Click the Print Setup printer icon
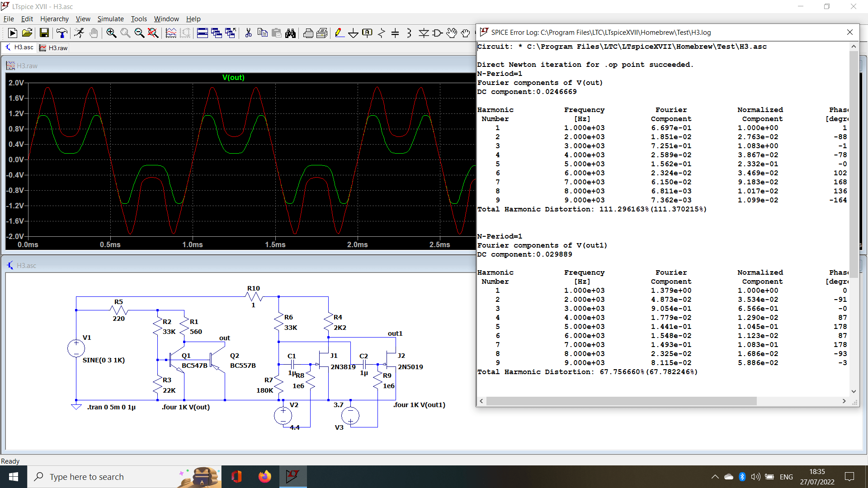Viewport: 868px width, 488px height. click(308, 33)
